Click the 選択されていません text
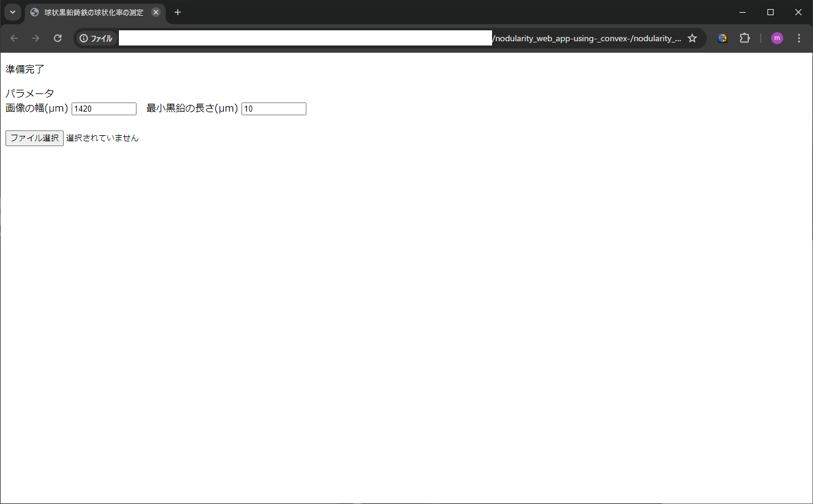 (103, 138)
